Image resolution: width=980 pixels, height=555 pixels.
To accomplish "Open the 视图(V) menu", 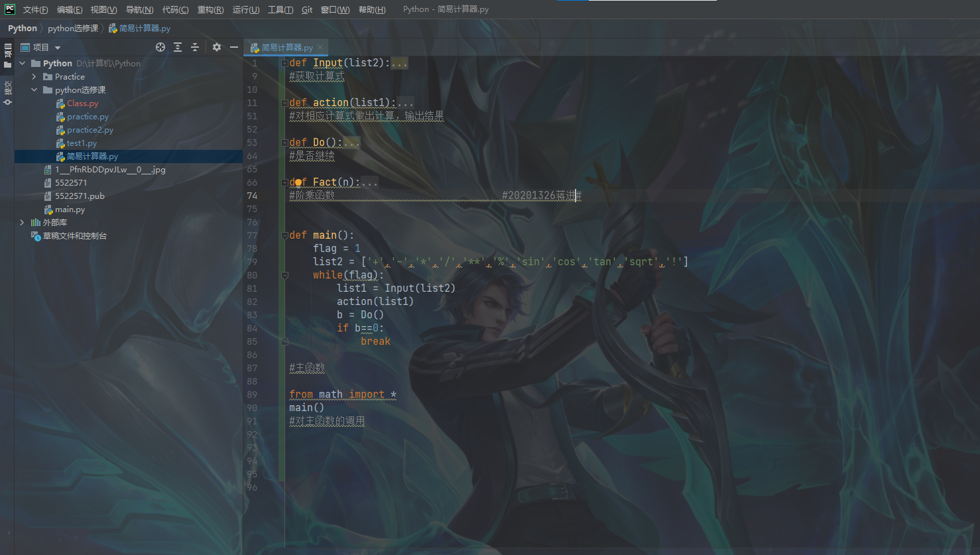I will pos(103,10).
